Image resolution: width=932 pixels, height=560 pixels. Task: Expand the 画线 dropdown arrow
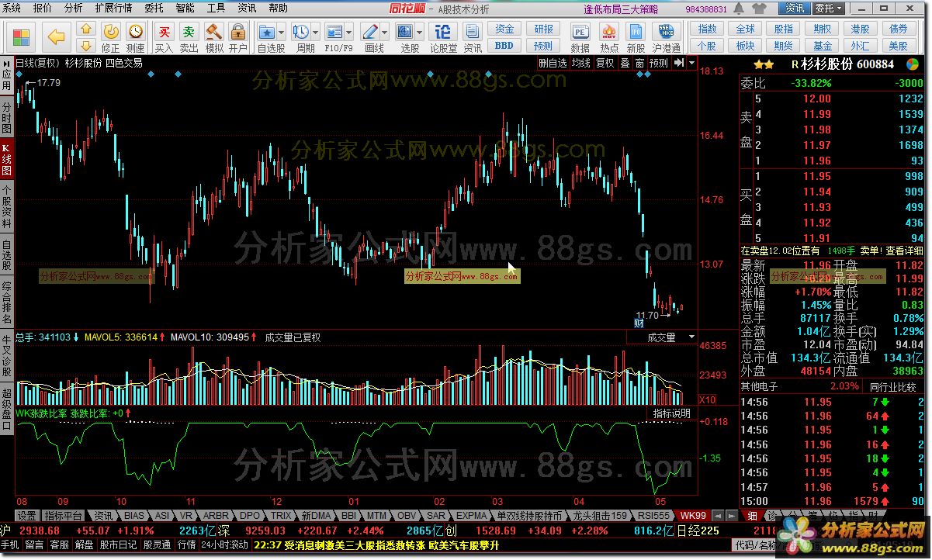(384, 32)
